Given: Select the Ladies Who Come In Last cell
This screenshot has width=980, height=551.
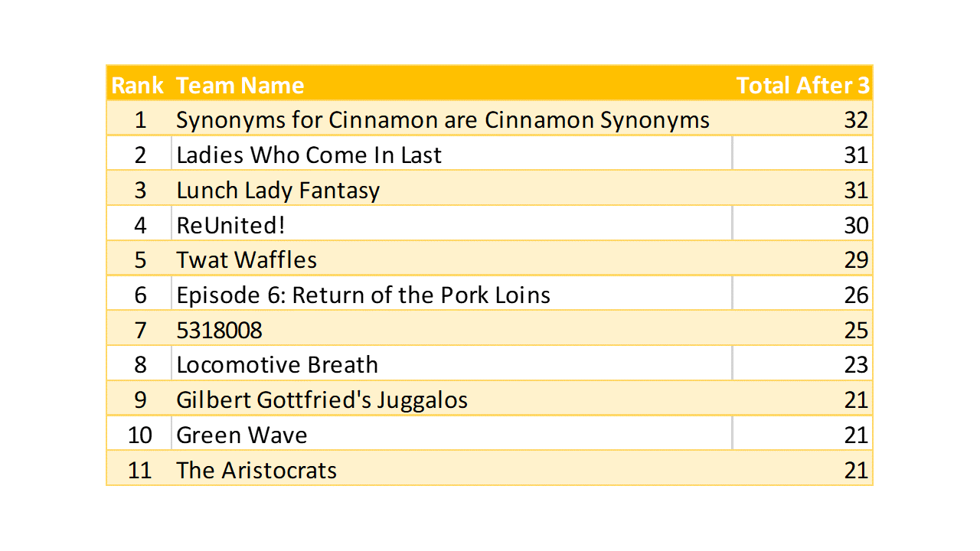Looking at the screenshot, I should pos(309,155).
